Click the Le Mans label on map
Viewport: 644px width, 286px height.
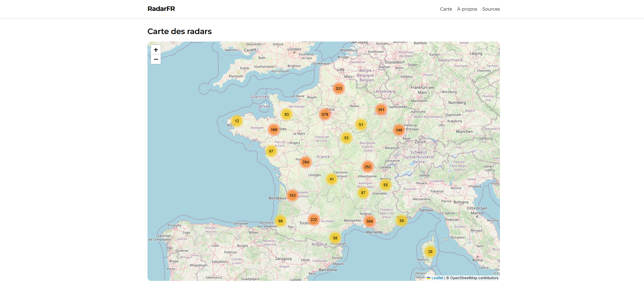point(299,133)
